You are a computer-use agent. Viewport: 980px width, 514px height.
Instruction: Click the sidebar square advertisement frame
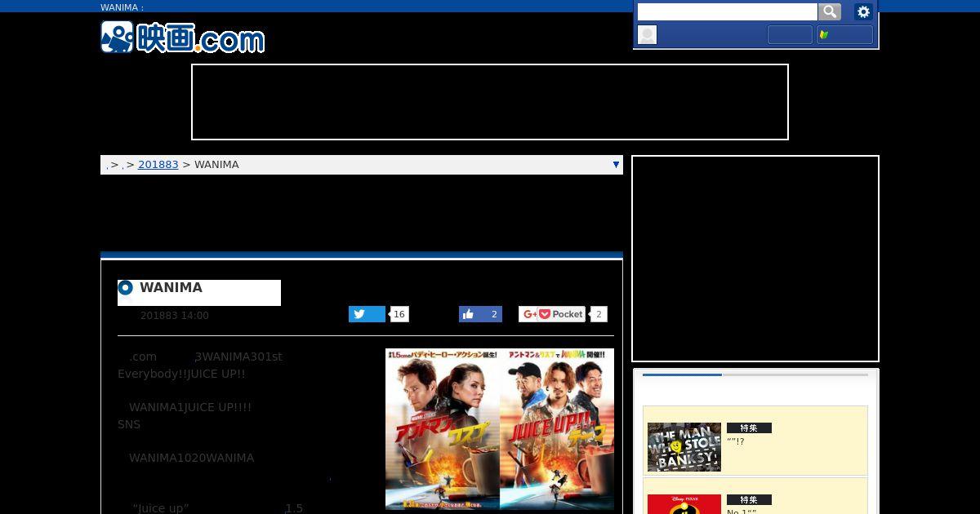tap(755, 259)
